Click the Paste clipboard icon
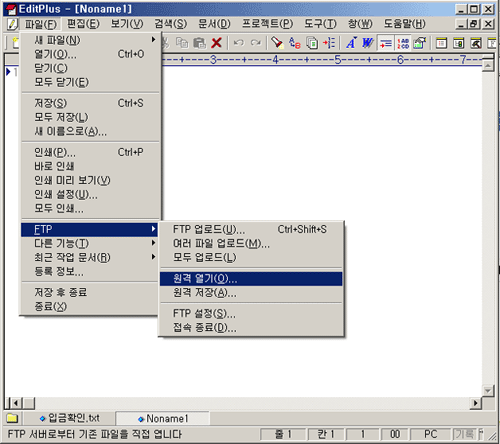Image resolution: width=500 pixels, height=444 pixels. (x=199, y=43)
